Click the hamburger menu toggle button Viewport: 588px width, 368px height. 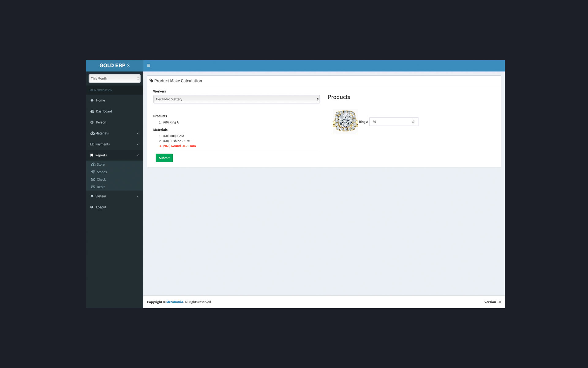point(149,65)
